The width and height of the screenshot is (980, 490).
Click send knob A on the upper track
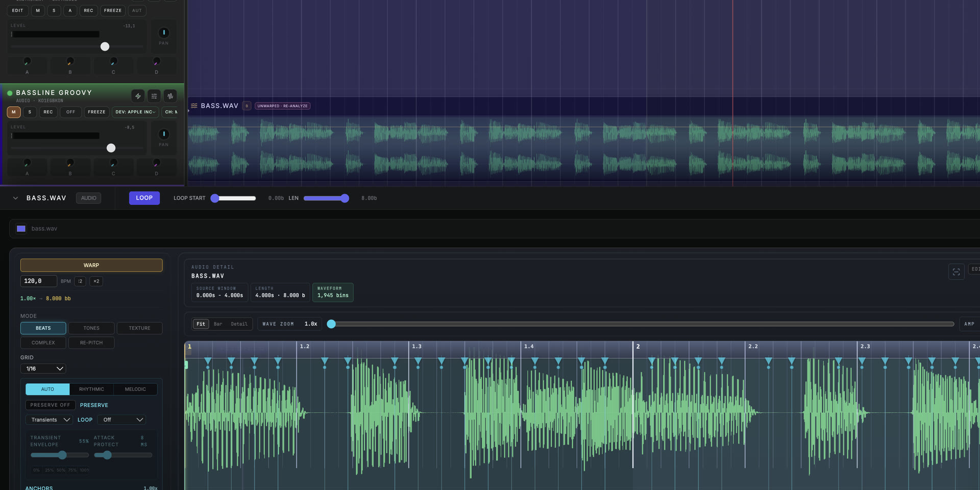tap(27, 61)
